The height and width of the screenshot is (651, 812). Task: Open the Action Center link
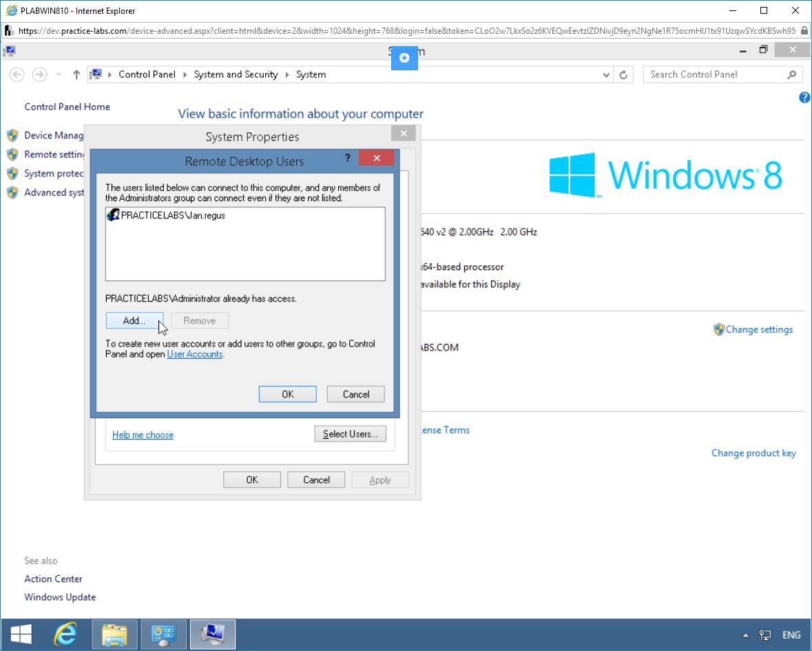[x=53, y=579]
